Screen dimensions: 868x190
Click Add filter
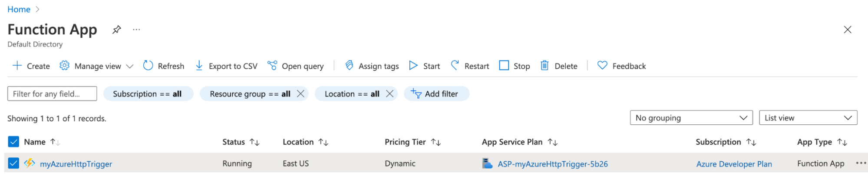click(x=436, y=93)
